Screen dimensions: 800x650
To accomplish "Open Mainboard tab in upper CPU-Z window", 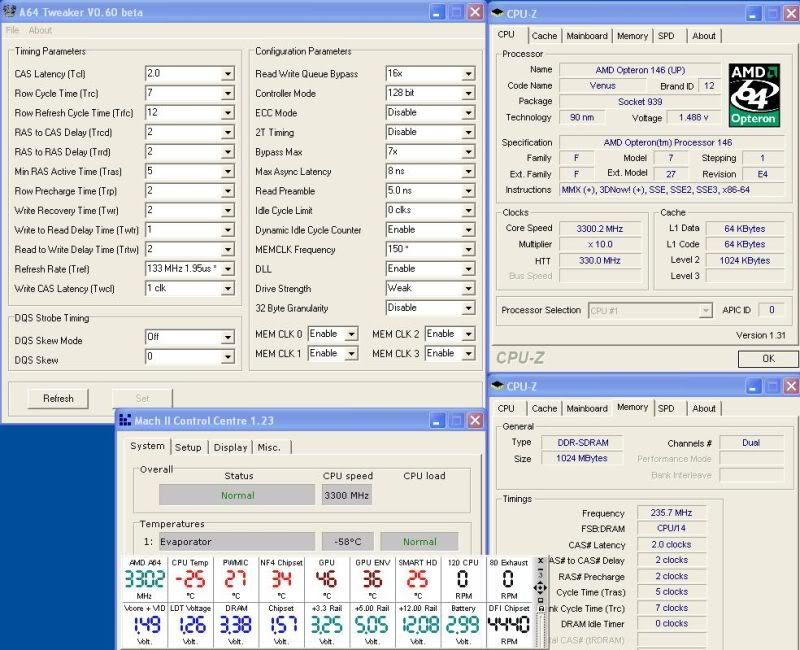I will (587, 36).
